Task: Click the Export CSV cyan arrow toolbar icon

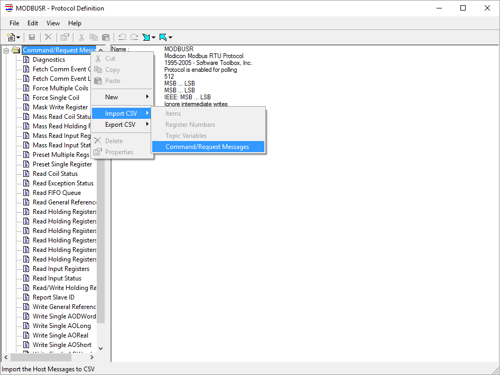Action: pyautogui.click(x=163, y=37)
